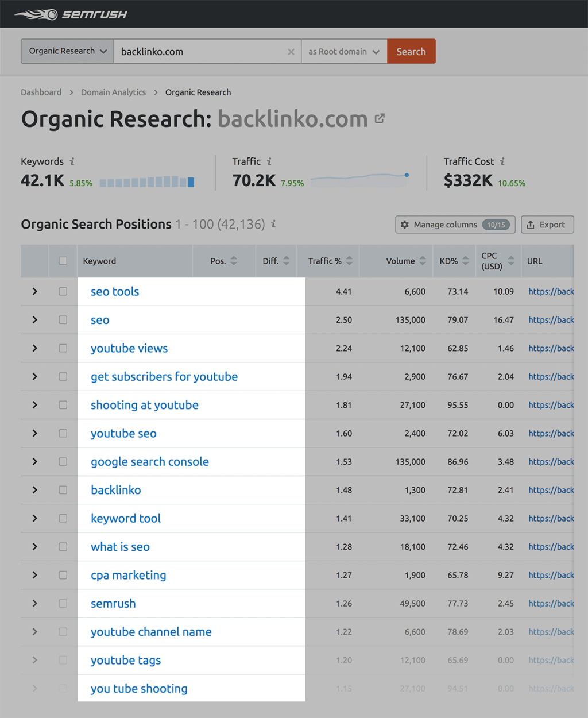This screenshot has width=588, height=718.
Task: Select the checkbox for the 'seo tools' row
Action: [x=63, y=291]
